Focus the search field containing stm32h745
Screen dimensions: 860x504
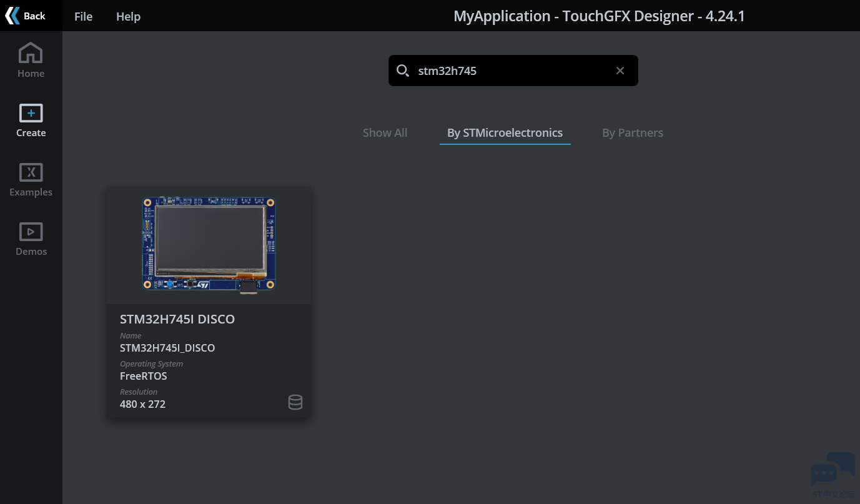tap(513, 71)
